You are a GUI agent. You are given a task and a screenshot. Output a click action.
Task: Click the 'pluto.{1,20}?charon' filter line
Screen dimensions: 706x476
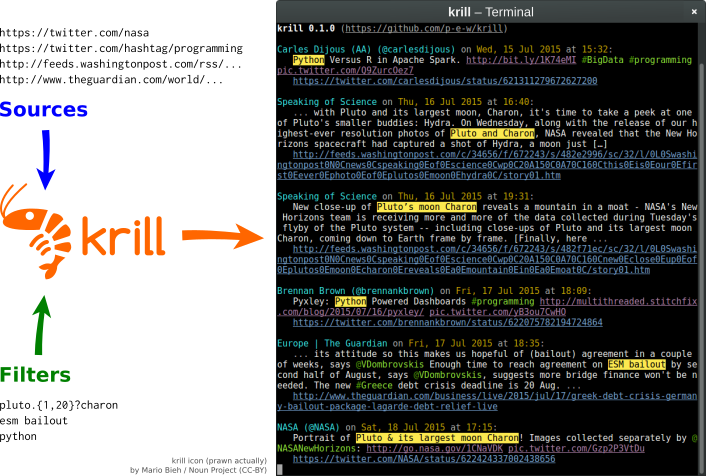point(59,405)
